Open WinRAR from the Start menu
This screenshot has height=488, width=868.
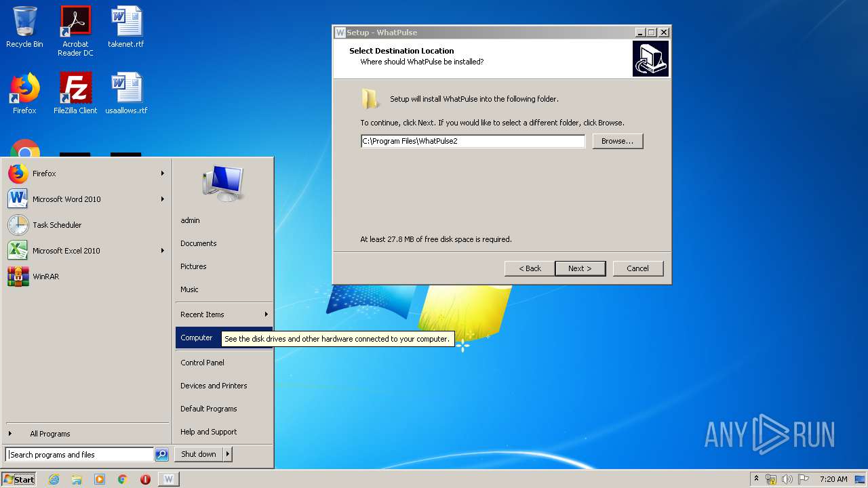[86, 277]
